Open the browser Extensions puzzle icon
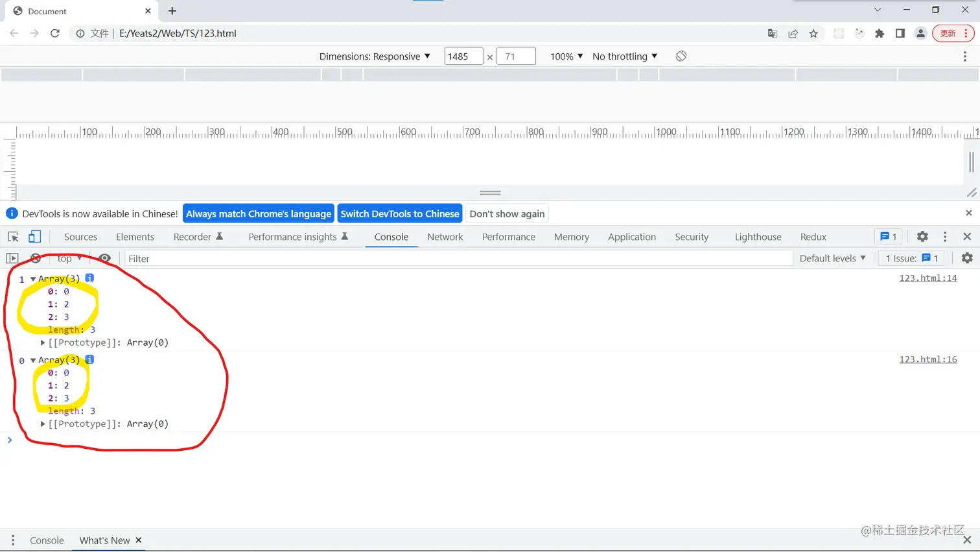 (879, 33)
